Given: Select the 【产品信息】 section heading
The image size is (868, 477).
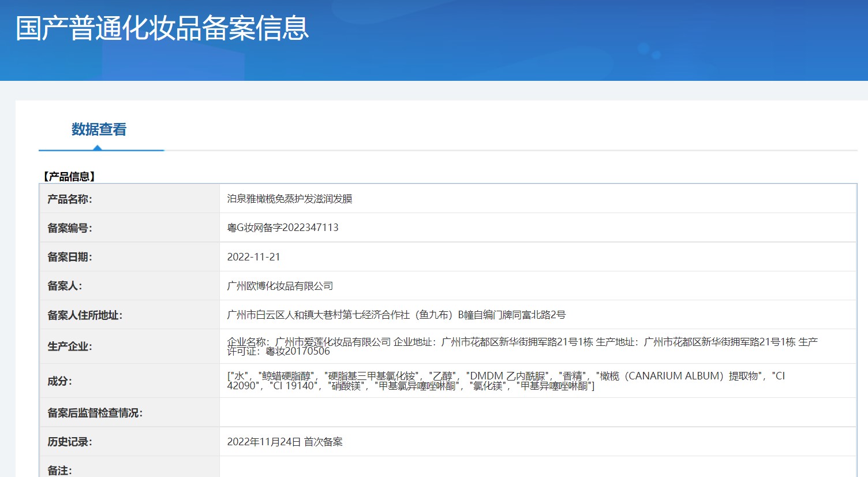Looking at the screenshot, I should pyautogui.click(x=68, y=177).
